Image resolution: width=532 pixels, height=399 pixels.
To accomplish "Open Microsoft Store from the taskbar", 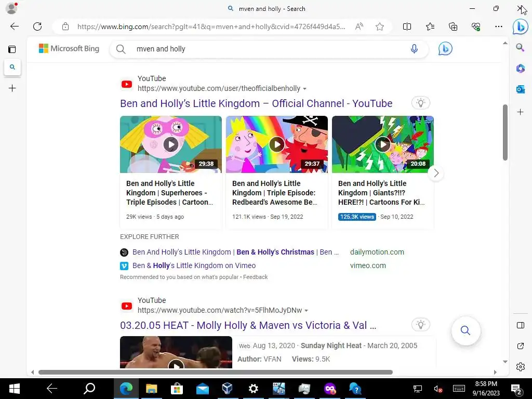I will pos(177,389).
